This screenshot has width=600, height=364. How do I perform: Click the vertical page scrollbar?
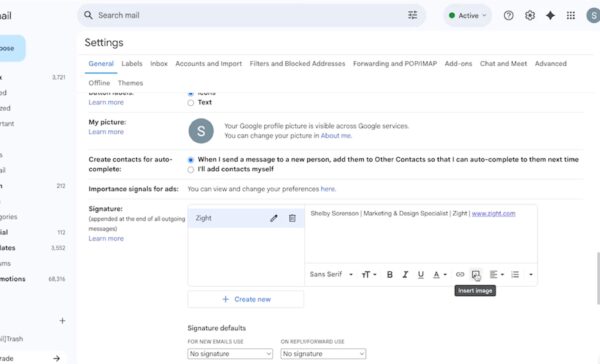pyautogui.click(x=598, y=278)
